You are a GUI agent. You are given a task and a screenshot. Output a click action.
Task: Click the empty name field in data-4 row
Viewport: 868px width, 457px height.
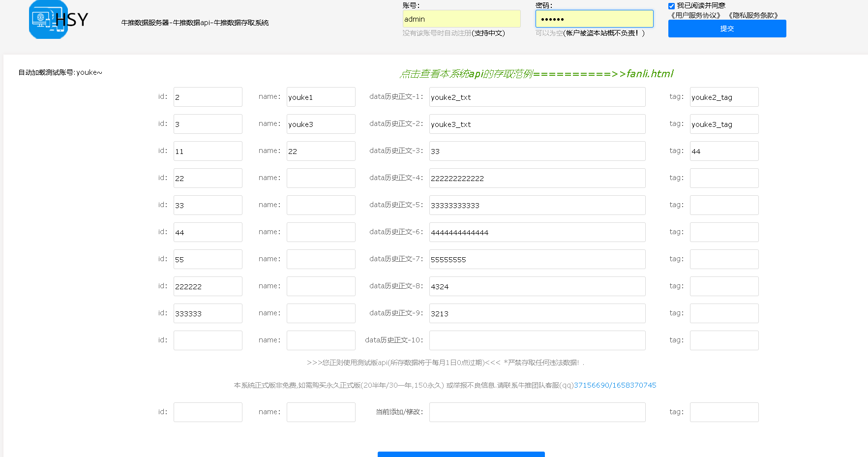coord(321,178)
